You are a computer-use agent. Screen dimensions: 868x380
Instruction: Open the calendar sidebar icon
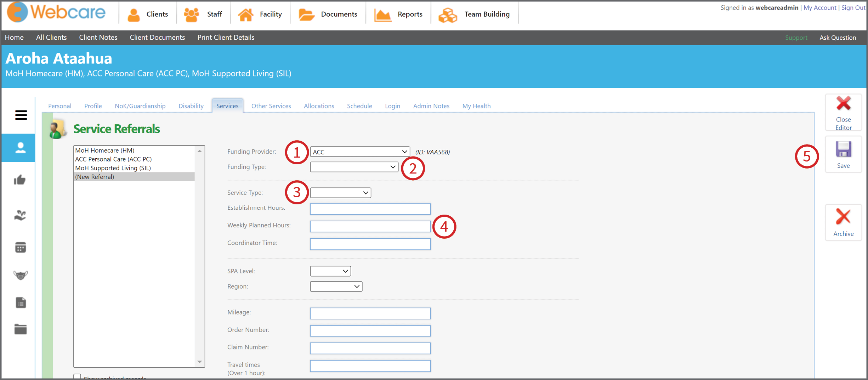pyautogui.click(x=21, y=248)
